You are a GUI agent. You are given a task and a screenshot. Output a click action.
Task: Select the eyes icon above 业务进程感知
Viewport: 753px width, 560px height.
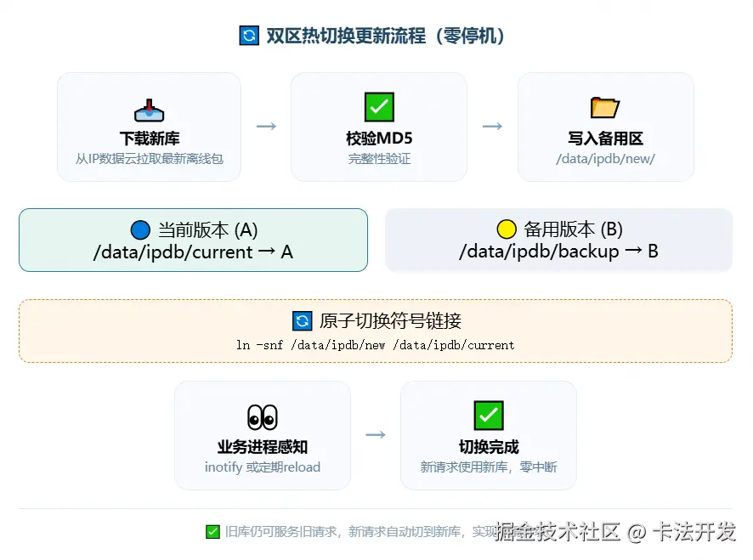[x=262, y=416]
